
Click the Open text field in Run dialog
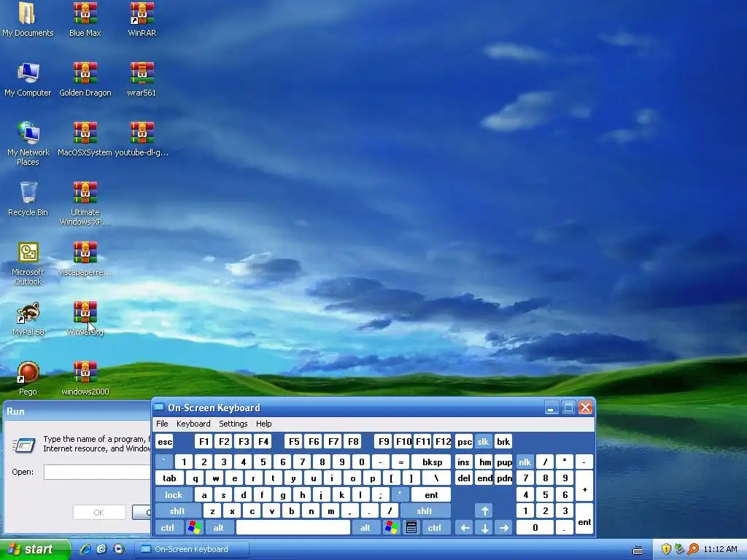(x=97, y=472)
